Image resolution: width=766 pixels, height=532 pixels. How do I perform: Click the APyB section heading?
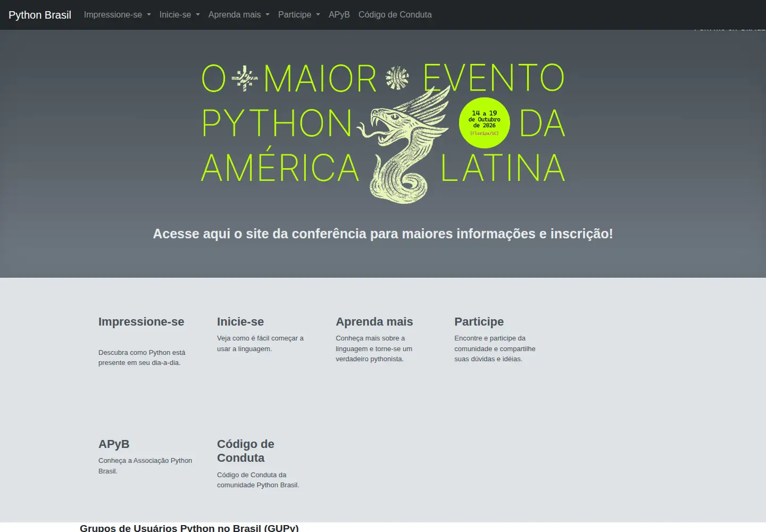114,444
